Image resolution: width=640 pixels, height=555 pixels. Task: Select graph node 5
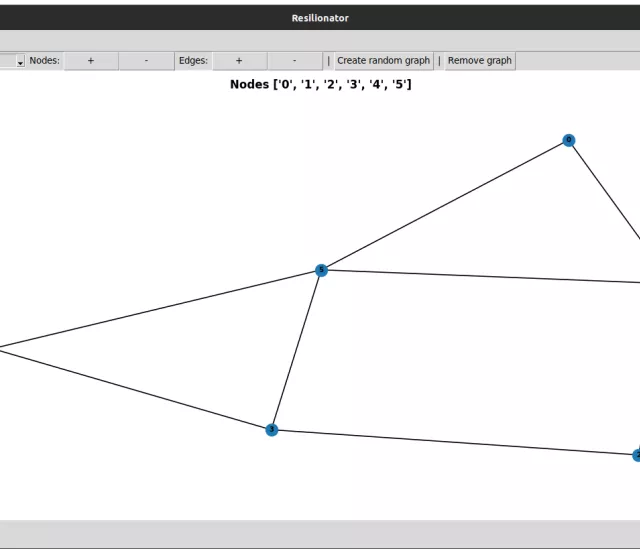coord(321,270)
